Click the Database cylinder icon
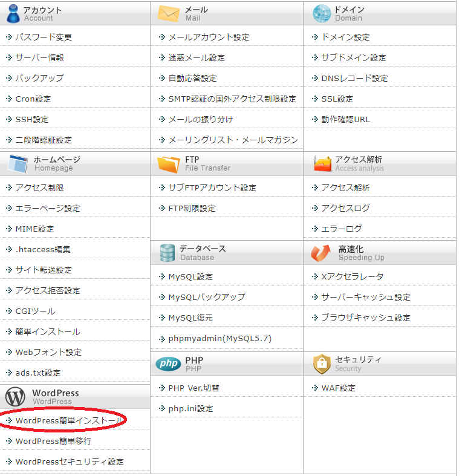Image resolution: width=462 pixels, height=476 pixels. [168, 253]
